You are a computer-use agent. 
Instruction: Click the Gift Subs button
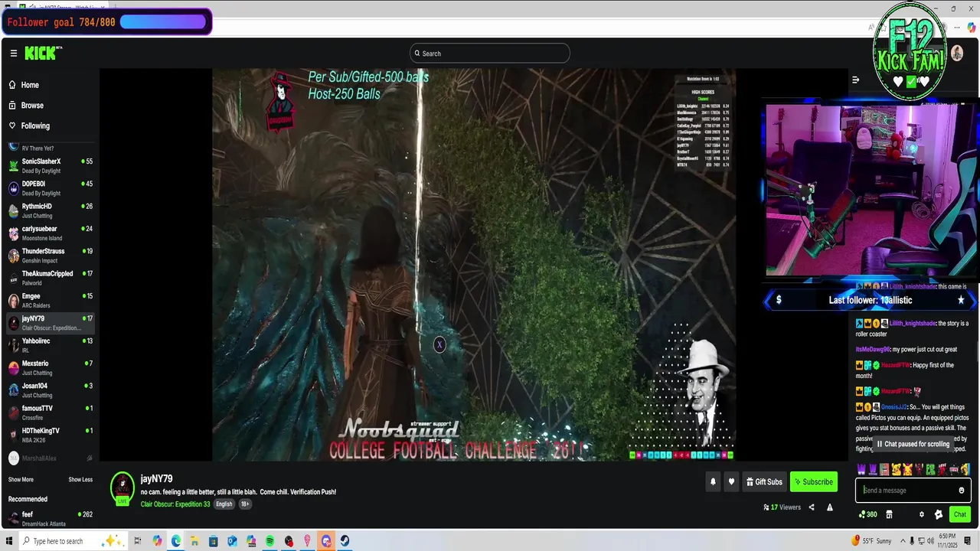click(764, 482)
